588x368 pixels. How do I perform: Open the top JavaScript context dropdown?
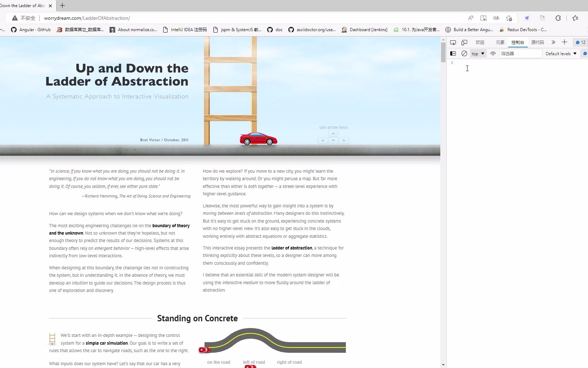point(478,53)
